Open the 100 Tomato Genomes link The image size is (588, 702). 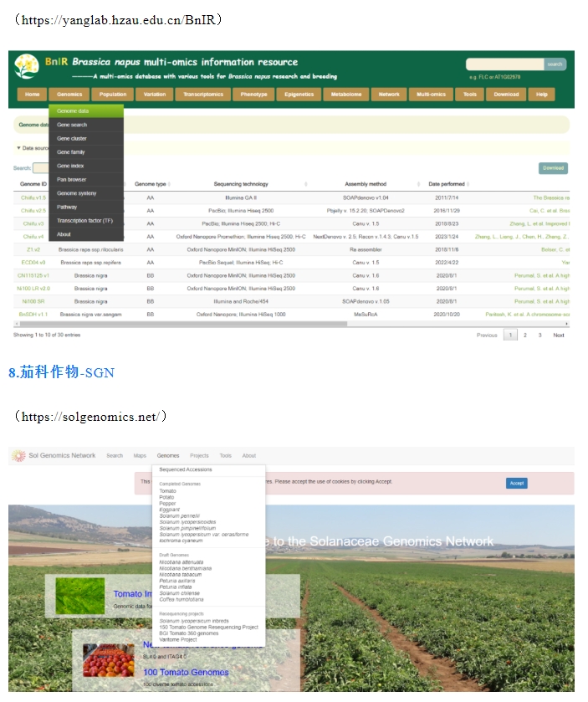pos(187,674)
